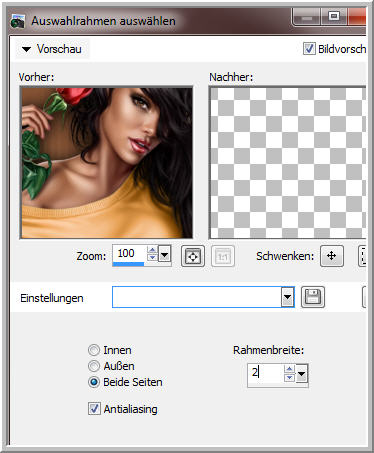Select the Innen radio button
Image resolution: width=374 pixels, height=453 pixels.
pyautogui.click(x=94, y=350)
